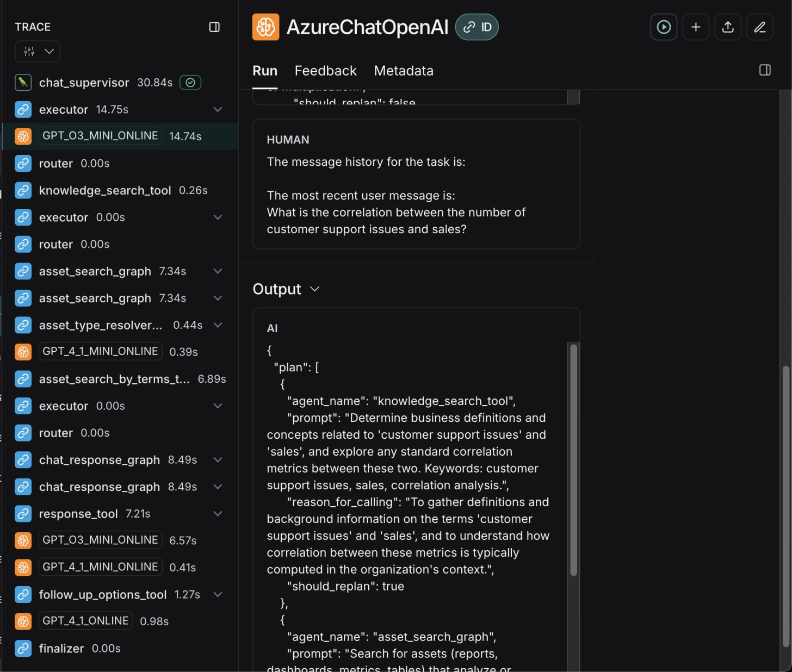The image size is (792, 672).
Task: Click the chain icon of router 0.00s below GPT_O3_MINI_ONLINE 14.74s
Action: pyautogui.click(x=23, y=164)
